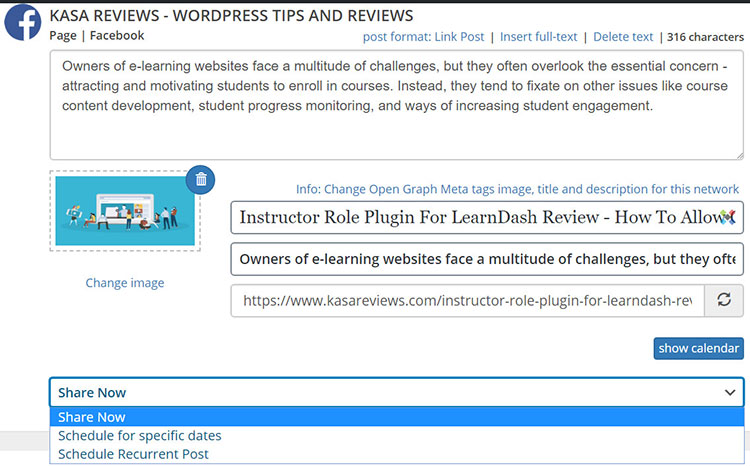Click the 'Page | Facebook' label
Image resolution: width=750 pixels, height=466 pixels.
[x=97, y=35]
